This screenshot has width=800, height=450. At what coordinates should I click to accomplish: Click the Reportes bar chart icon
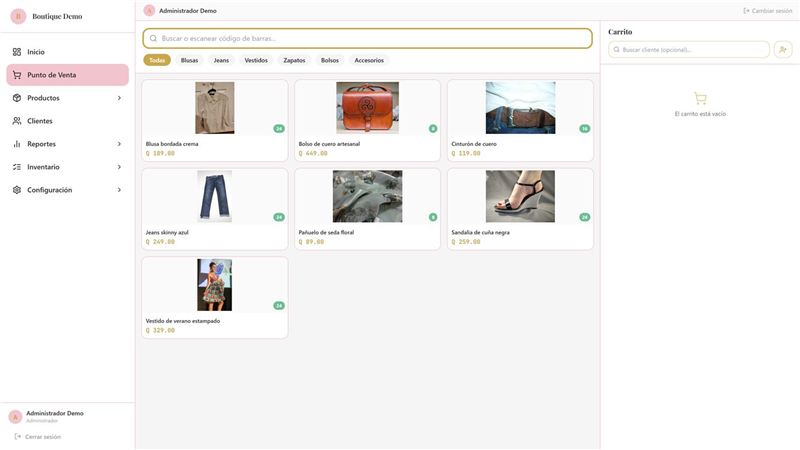coord(17,144)
